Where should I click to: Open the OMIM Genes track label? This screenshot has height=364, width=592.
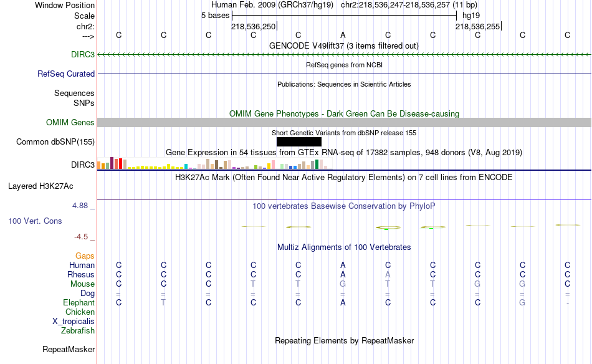pos(70,122)
